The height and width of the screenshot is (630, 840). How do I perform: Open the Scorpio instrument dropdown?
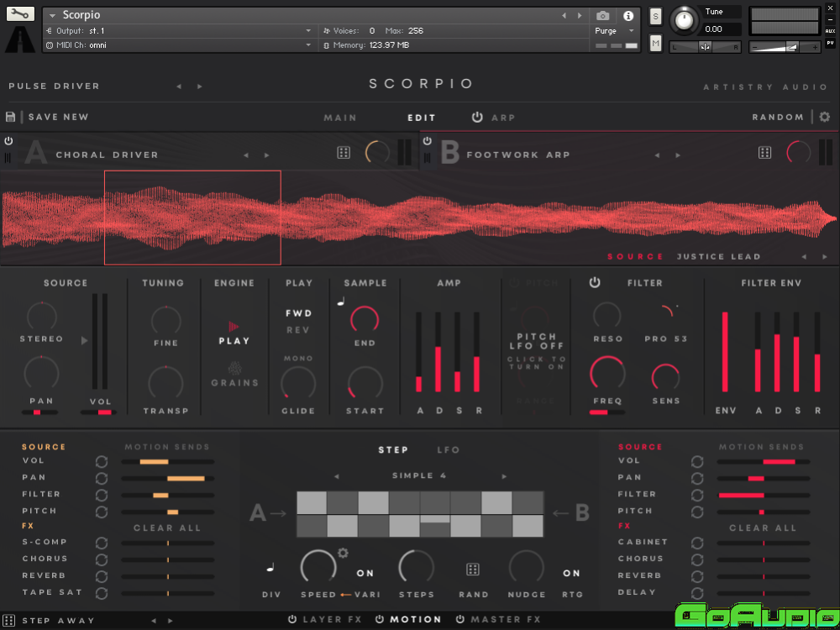point(53,15)
